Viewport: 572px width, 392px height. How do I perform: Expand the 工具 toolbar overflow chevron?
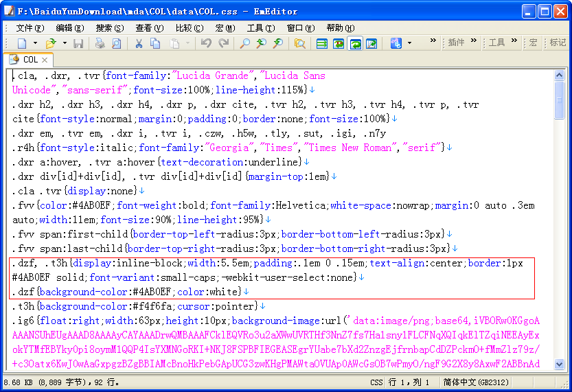click(x=514, y=40)
